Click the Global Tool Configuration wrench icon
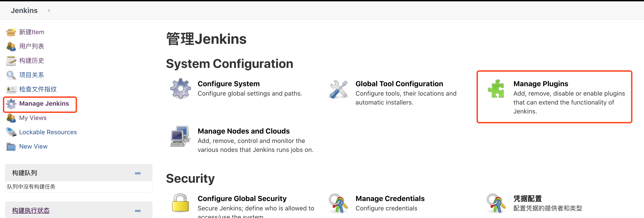Viewport: 644px width, 218px height. pos(339,90)
